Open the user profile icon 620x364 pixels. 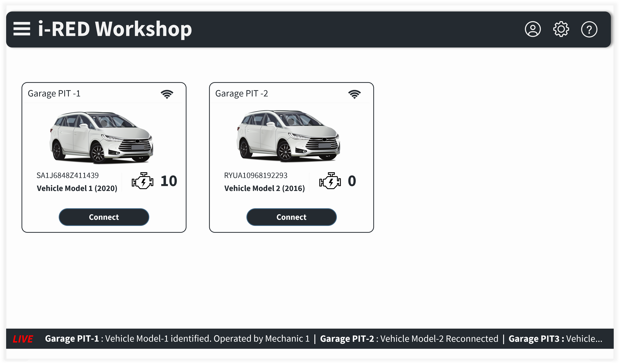pos(533,29)
